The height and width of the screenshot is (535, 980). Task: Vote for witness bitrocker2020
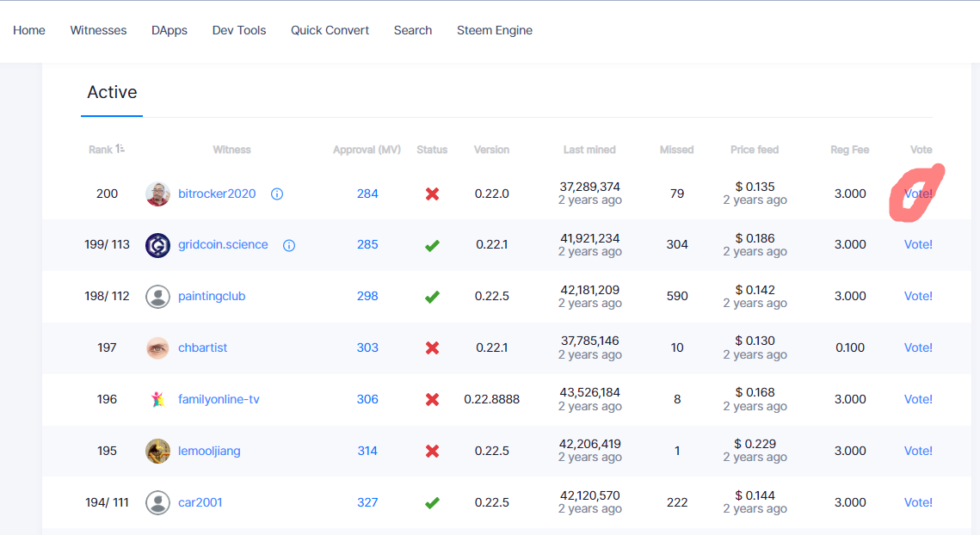(x=918, y=194)
